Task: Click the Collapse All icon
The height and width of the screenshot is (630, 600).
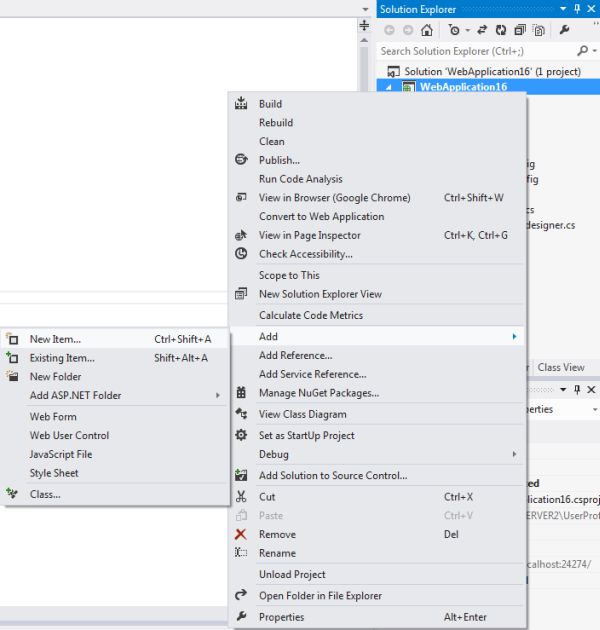Action: click(x=520, y=30)
